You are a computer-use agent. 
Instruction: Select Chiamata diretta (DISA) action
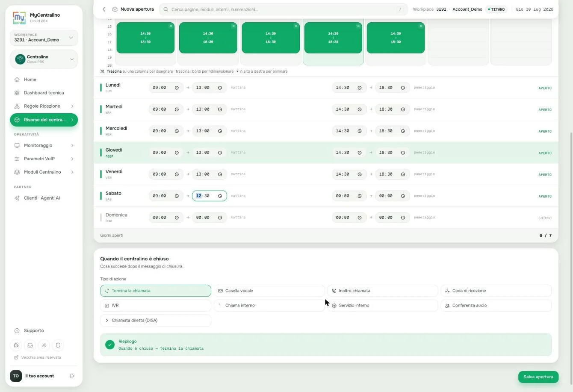[x=156, y=321]
